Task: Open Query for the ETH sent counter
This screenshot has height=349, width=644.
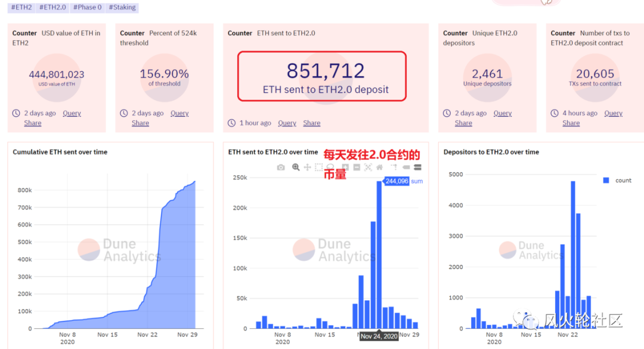Action: 287,123
